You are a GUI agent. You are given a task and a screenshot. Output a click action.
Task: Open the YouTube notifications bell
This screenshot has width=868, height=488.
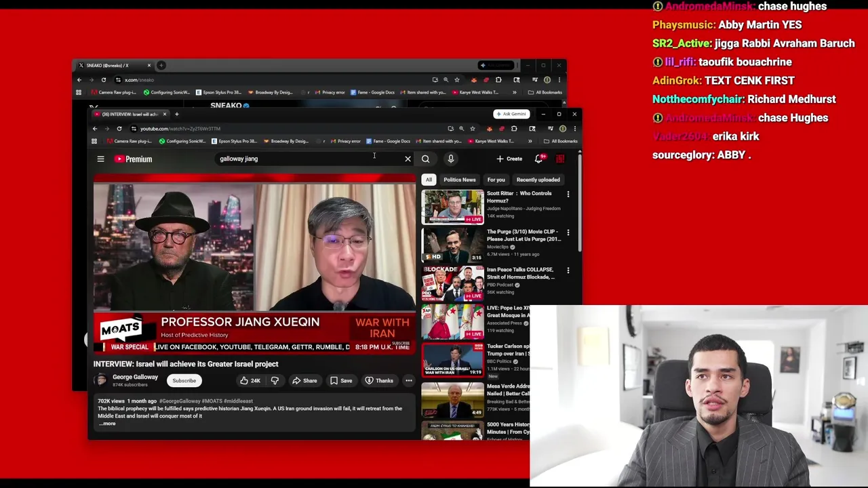539,159
